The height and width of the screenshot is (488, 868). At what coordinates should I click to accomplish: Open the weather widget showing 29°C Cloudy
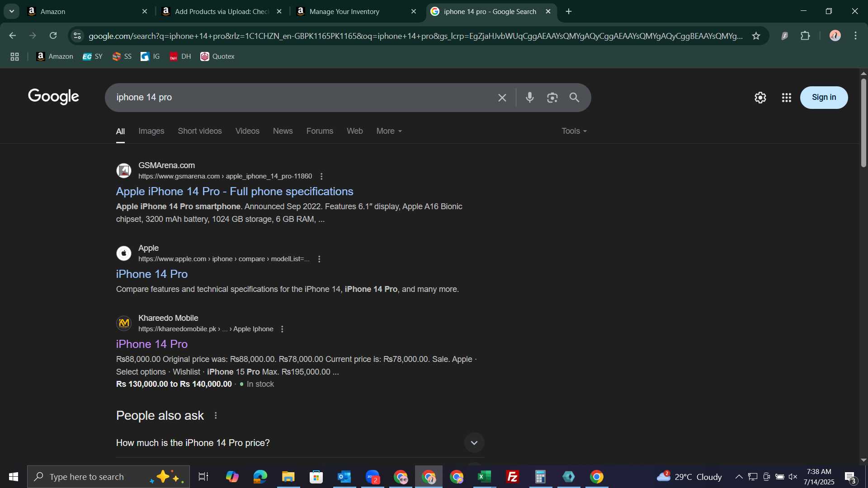pyautogui.click(x=689, y=477)
